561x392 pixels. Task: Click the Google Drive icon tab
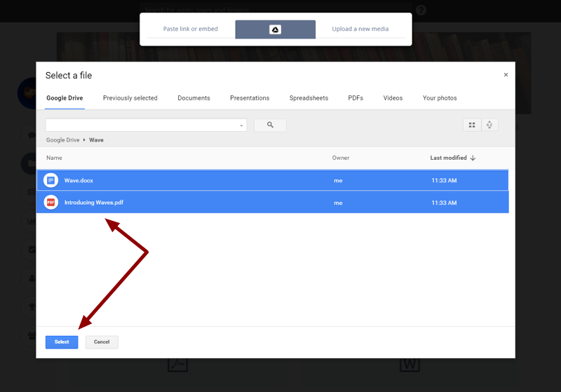click(275, 29)
